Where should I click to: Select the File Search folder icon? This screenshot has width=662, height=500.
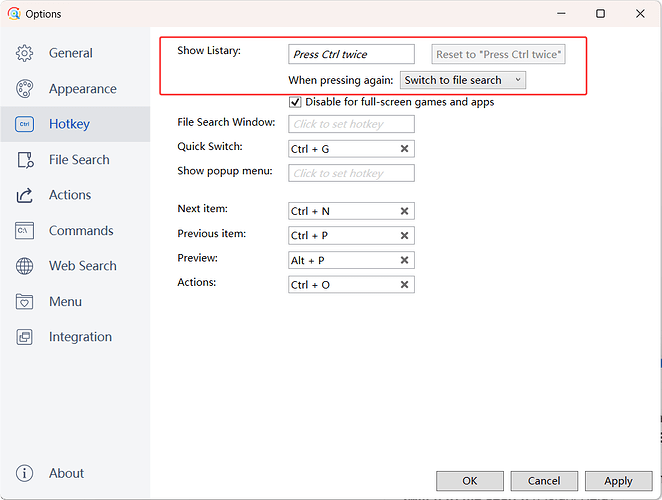(26, 160)
